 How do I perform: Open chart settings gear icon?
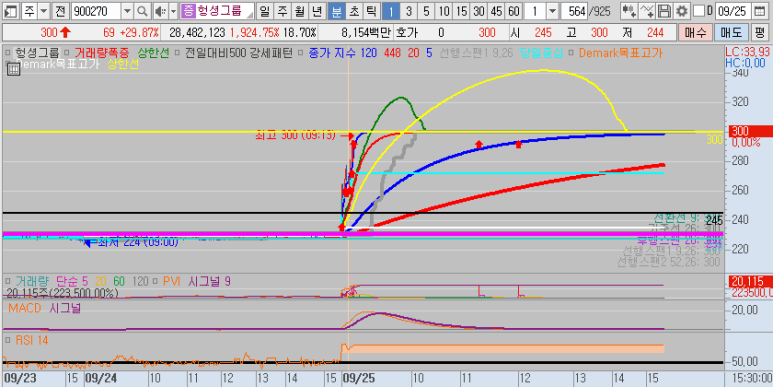[682, 10]
